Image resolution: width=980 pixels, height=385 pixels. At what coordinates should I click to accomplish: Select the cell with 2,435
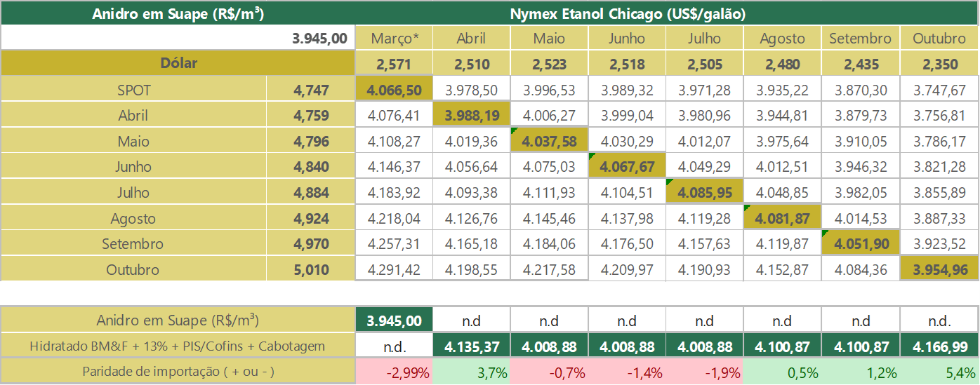pyautogui.click(x=860, y=64)
